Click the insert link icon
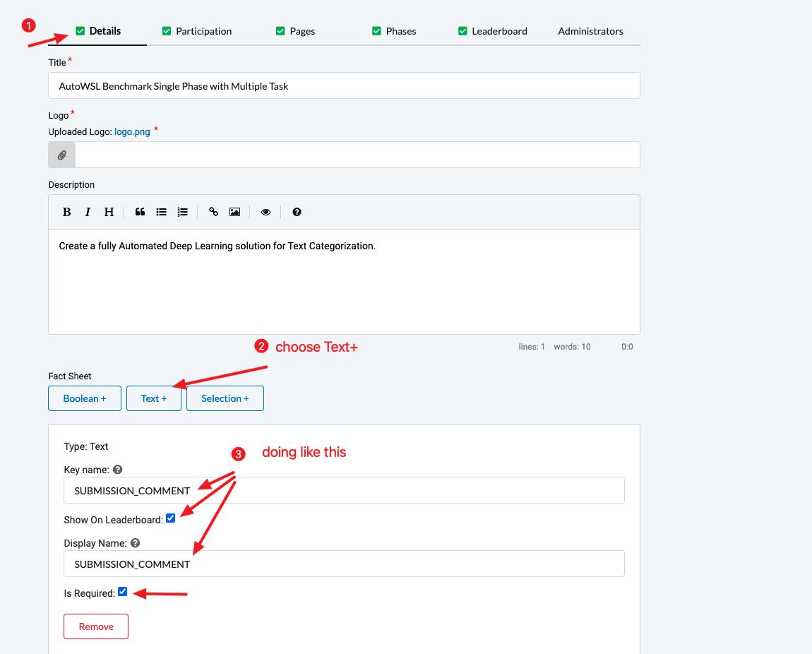 [x=213, y=212]
